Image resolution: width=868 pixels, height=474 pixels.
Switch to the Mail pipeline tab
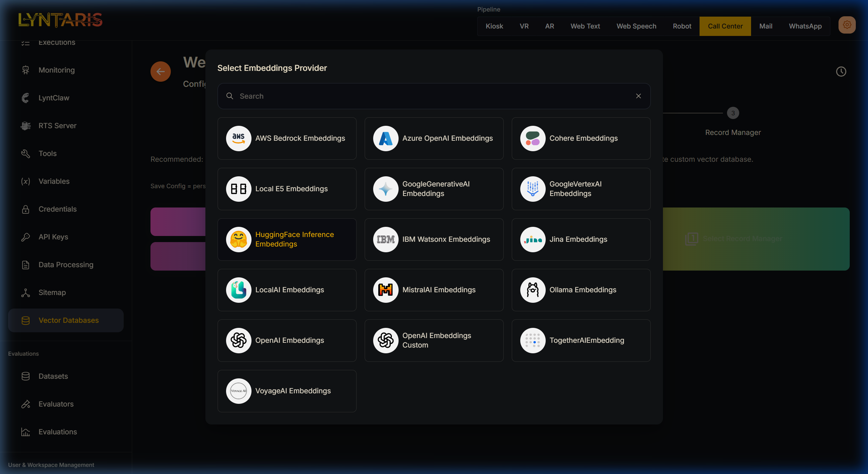pyautogui.click(x=766, y=26)
